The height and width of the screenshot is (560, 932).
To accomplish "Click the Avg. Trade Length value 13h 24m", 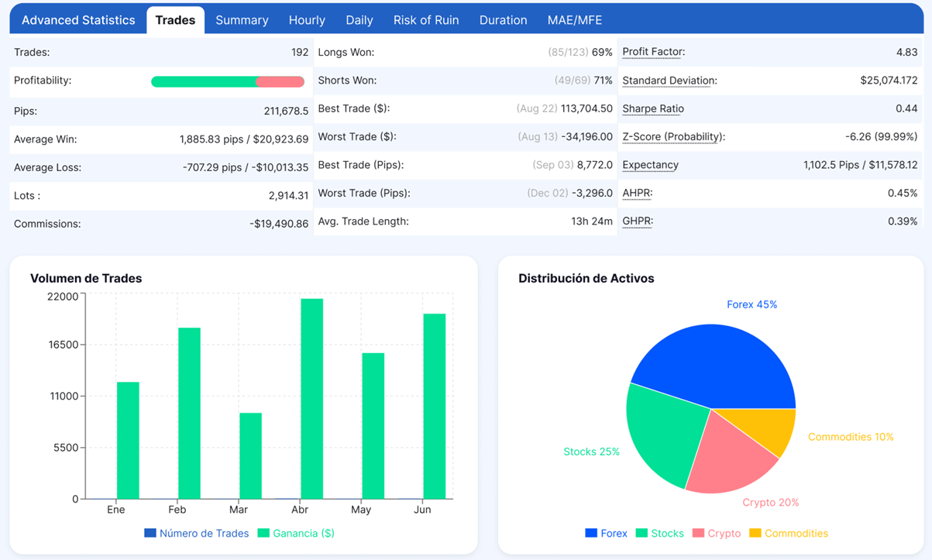I will pos(592,221).
